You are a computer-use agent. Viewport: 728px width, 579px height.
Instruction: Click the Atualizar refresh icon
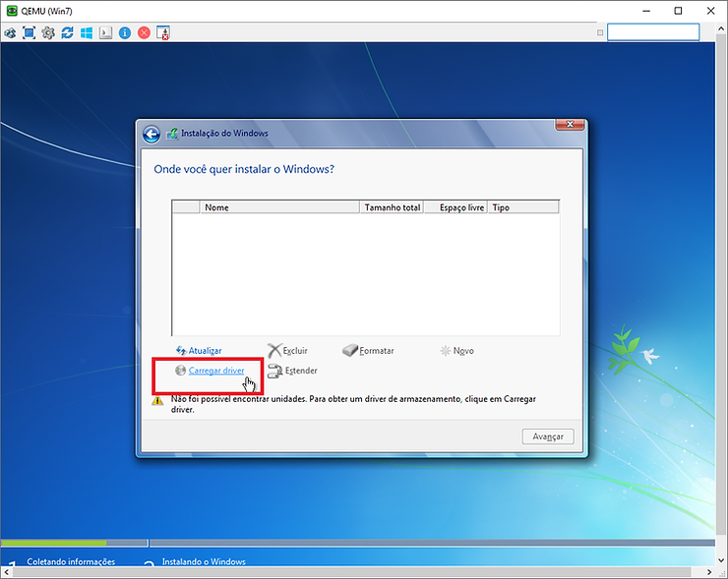(x=181, y=351)
